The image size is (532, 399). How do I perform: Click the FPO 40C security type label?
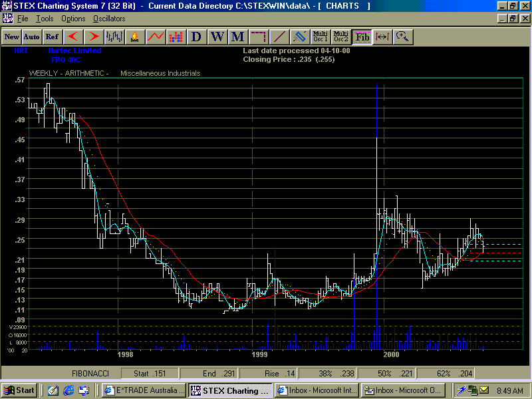[66, 60]
